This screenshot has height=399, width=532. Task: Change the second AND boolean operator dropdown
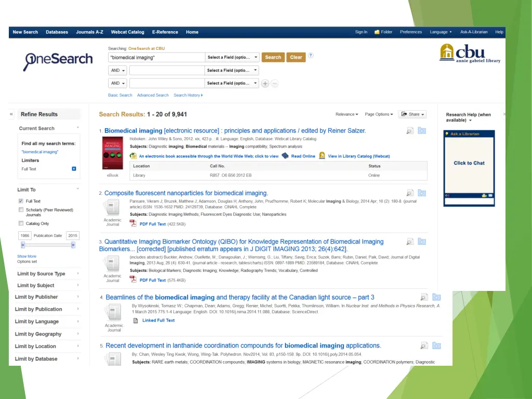pyautogui.click(x=118, y=83)
